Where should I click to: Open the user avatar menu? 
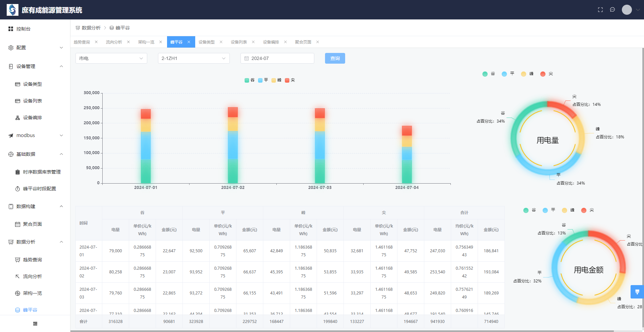627,10
